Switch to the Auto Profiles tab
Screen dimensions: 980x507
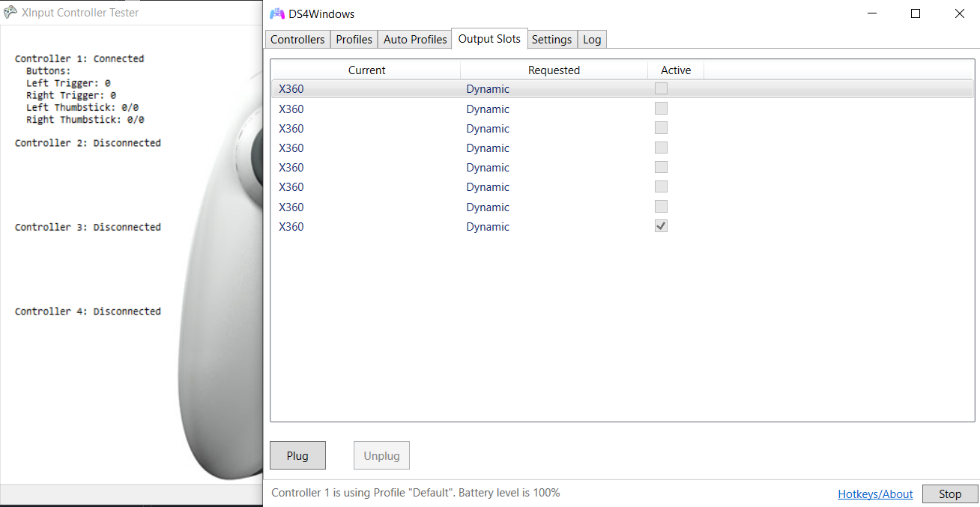click(414, 39)
